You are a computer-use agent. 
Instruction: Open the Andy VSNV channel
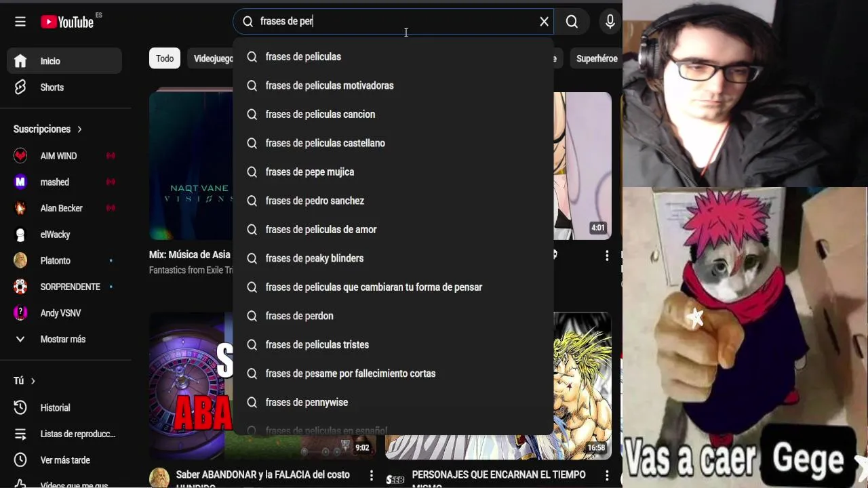click(64, 313)
